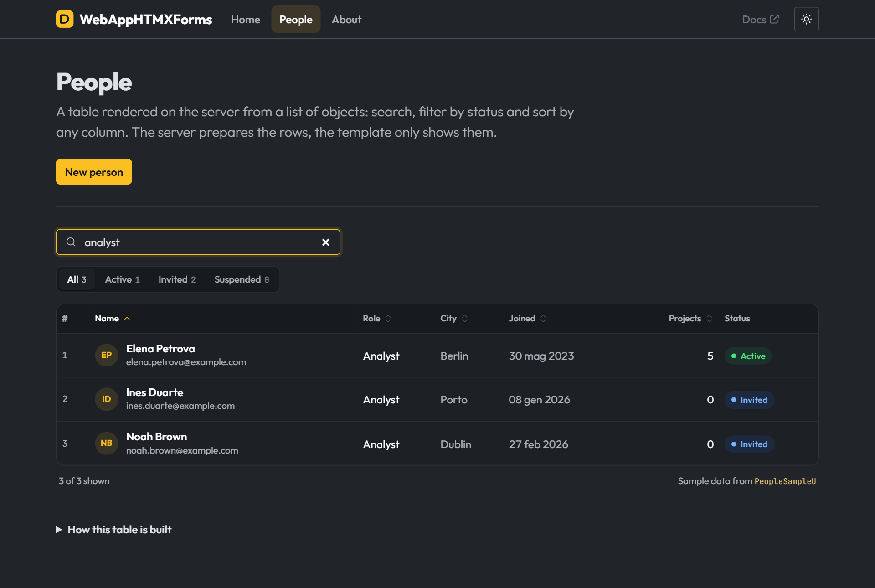
Task: Filter by the Suspended 0 tab
Action: tap(242, 279)
